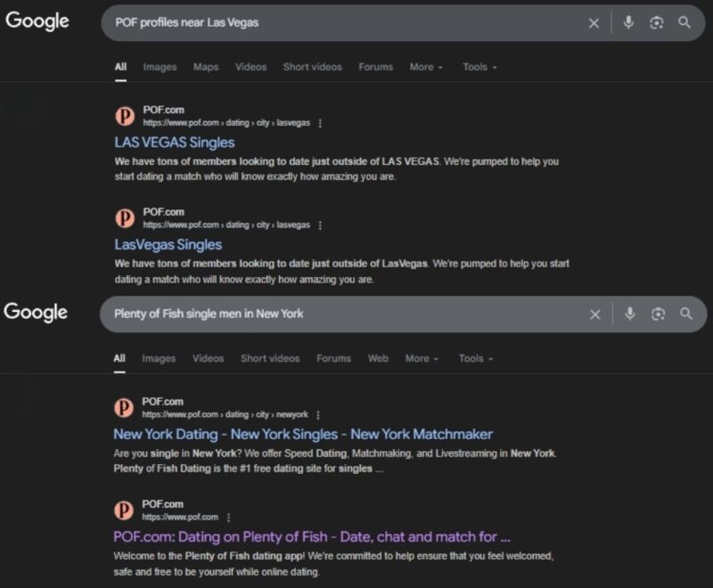Image resolution: width=713 pixels, height=588 pixels.
Task: Open options for the LAS VEGAS Singles result
Action: (319, 123)
